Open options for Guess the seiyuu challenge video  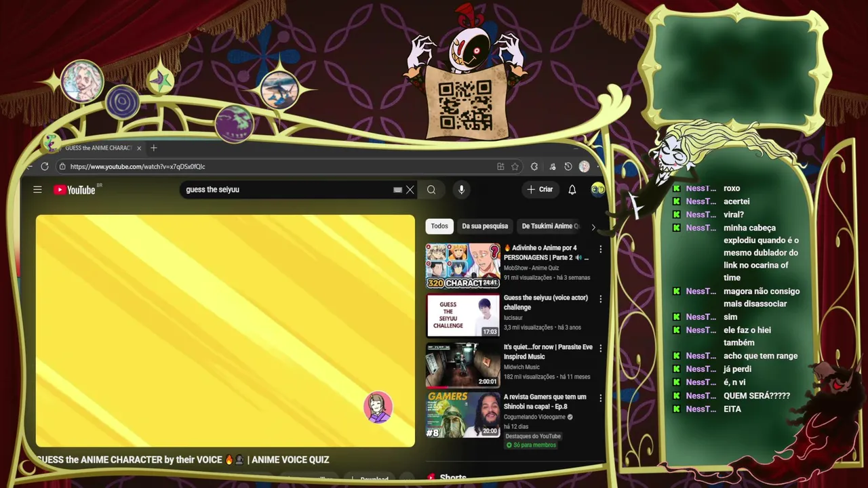tap(600, 299)
